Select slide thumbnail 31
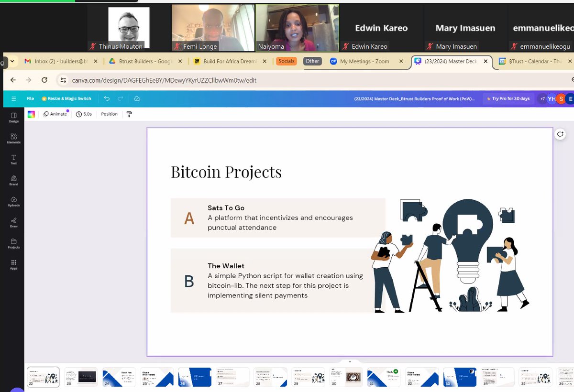The height and width of the screenshot is (392, 574). click(x=384, y=377)
